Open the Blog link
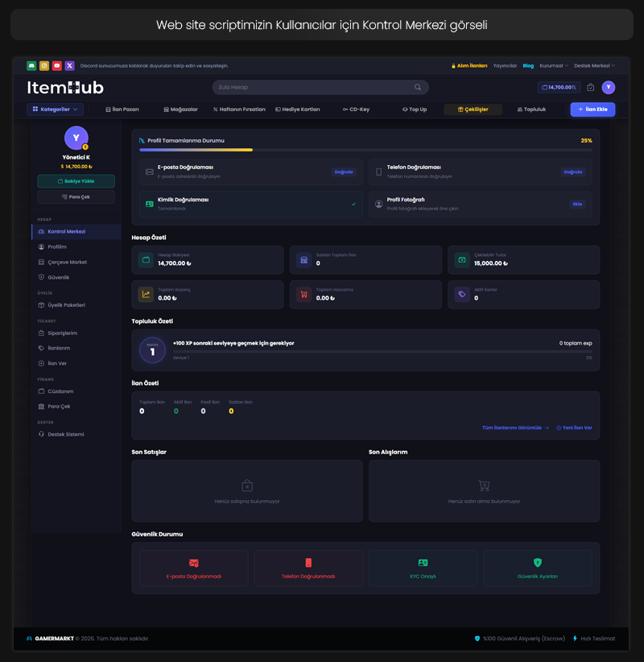Image resolution: width=644 pixels, height=662 pixels. click(528, 65)
